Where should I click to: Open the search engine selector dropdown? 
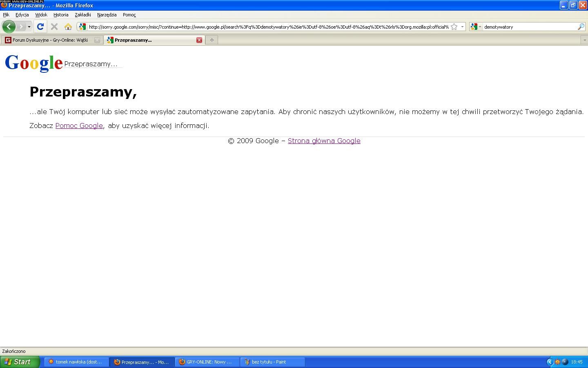(476, 27)
